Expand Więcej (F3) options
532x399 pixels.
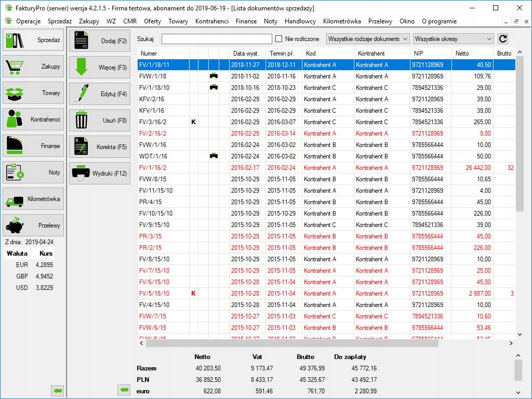[x=100, y=68]
